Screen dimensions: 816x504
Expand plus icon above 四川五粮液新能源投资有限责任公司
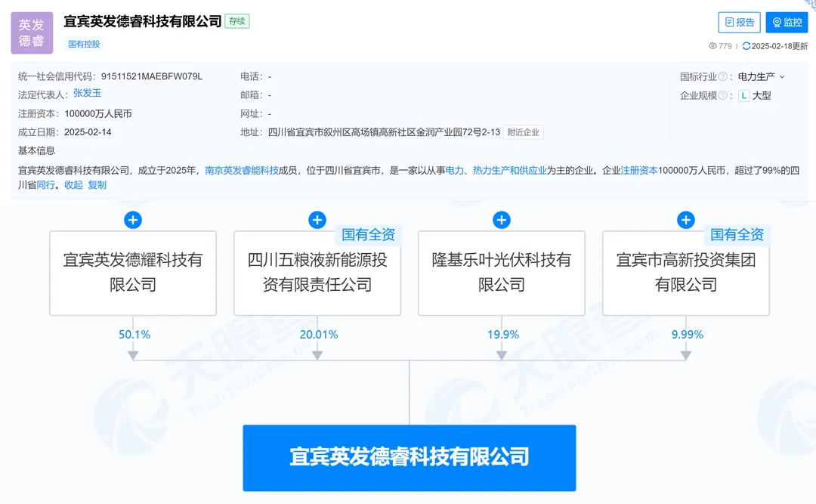[x=317, y=220]
